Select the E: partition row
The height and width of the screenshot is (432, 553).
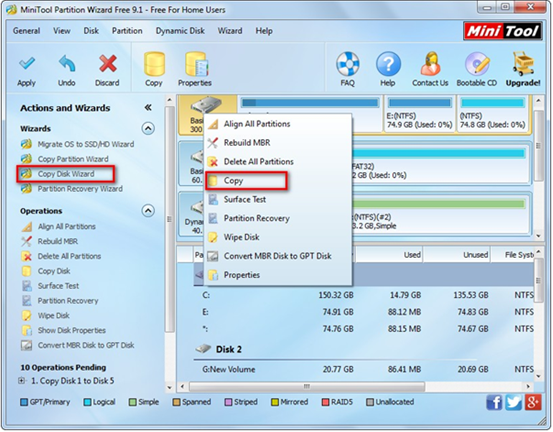(364, 312)
